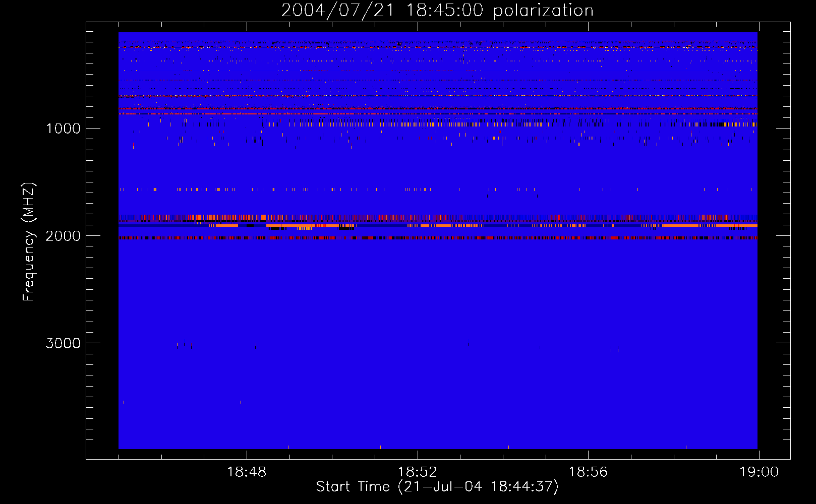816x504 pixels.
Task: Click the plot title '2004/07/21 18:45:00 polarization'
Action: (437, 11)
